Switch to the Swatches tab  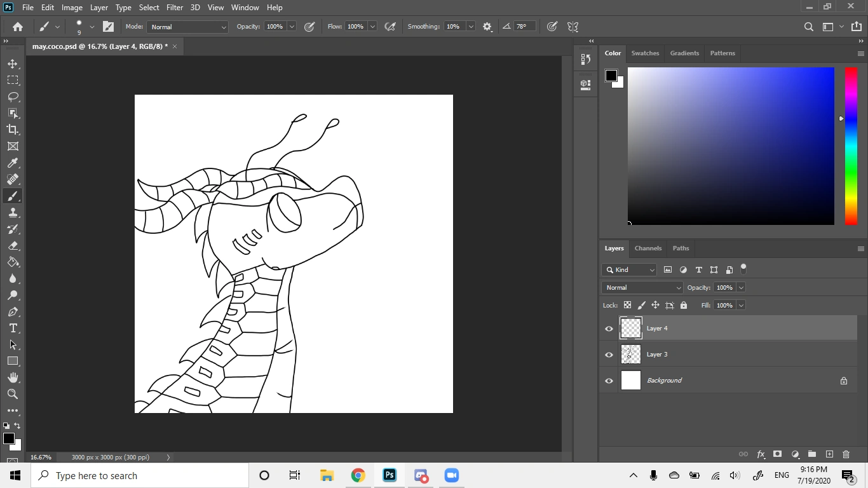[x=645, y=53]
